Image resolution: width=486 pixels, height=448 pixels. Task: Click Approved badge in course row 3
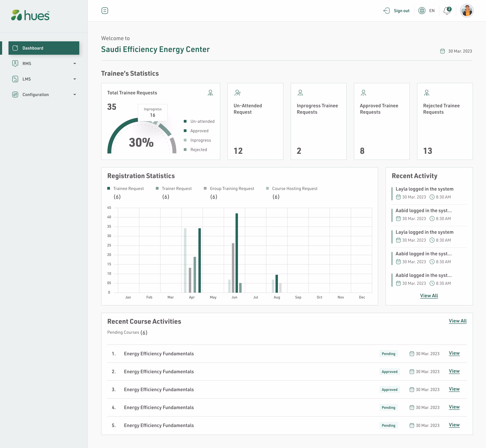pyautogui.click(x=390, y=390)
